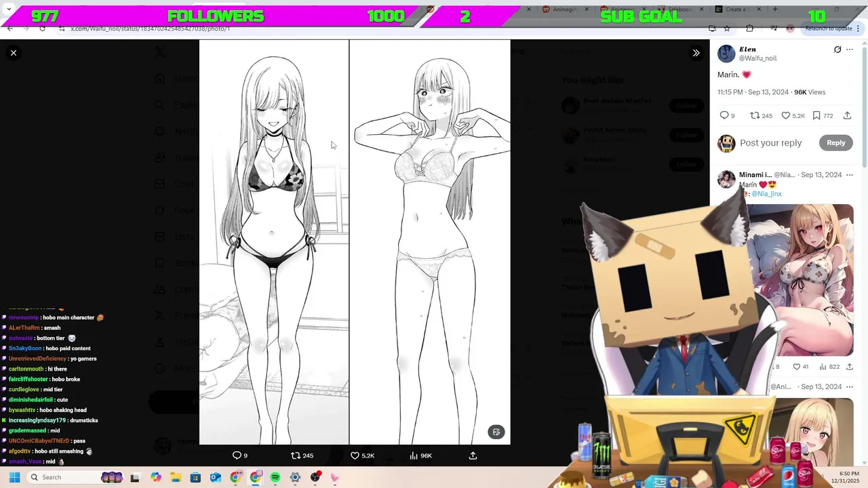Open the 11:15 PM Sep 13, 2024 timestamp
The image size is (868, 488).
(x=753, y=92)
